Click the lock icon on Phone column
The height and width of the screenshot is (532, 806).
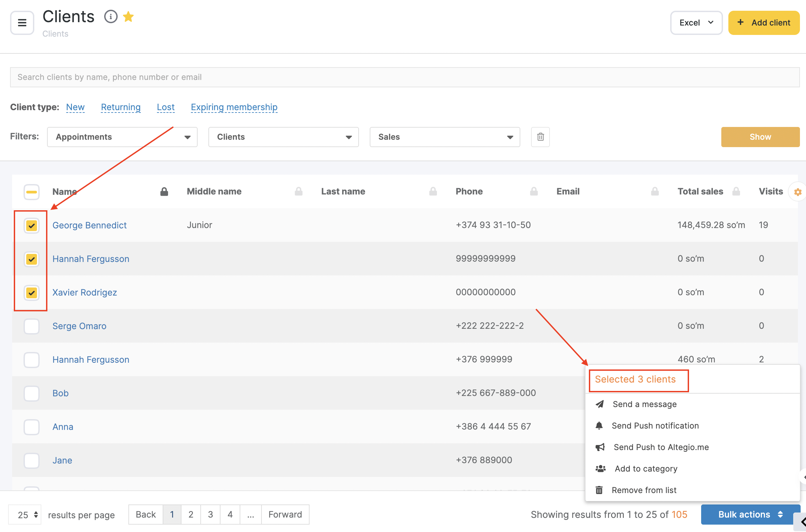click(x=533, y=192)
